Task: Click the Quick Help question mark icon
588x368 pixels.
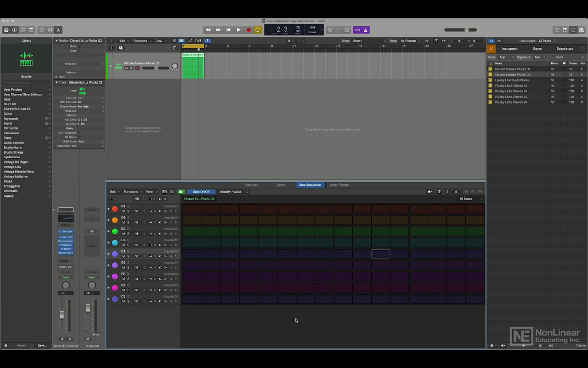Action: coord(23,30)
